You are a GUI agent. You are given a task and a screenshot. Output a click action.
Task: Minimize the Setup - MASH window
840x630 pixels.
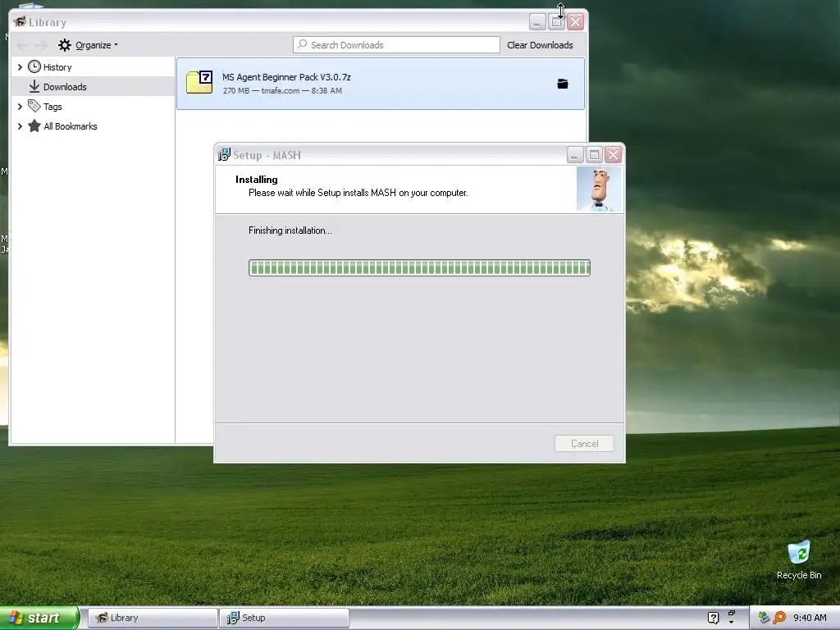(575, 155)
